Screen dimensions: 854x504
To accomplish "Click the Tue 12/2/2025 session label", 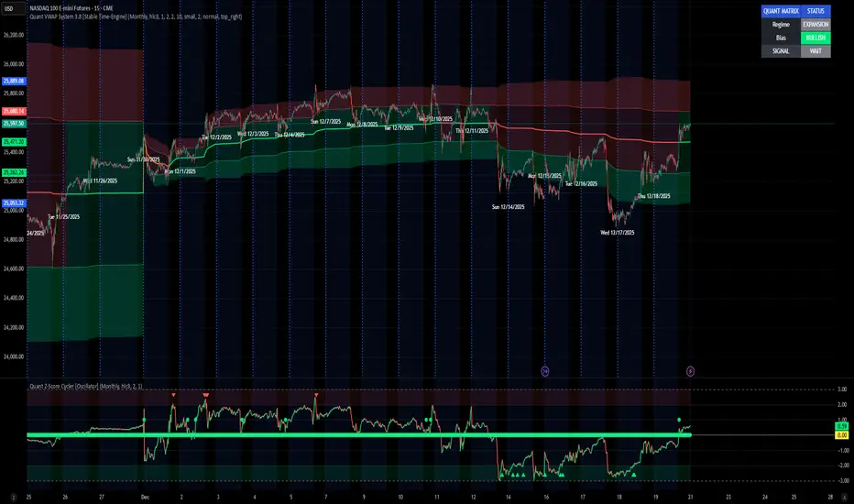I will point(217,137).
